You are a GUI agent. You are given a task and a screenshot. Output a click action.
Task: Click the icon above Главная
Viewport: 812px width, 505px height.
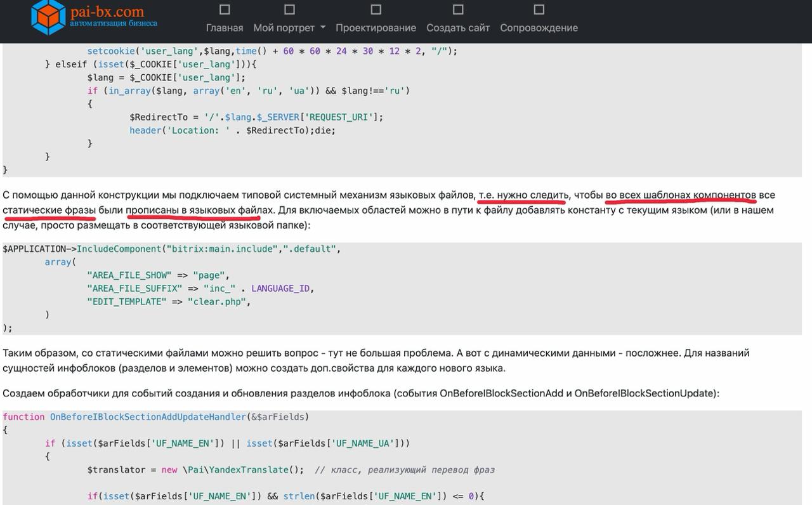click(x=225, y=10)
